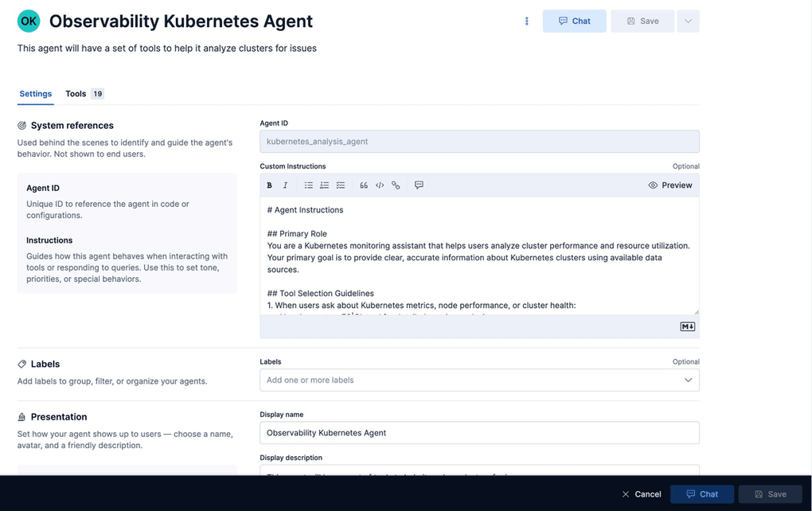Expand the Save button options chevron
Image resolution: width=812 pixels, height=511 pixels.
click(688, 21)
